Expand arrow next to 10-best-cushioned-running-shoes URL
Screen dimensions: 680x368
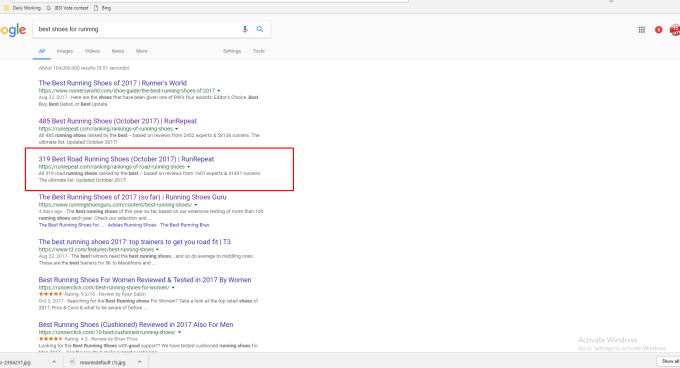[x=179, y=332]
